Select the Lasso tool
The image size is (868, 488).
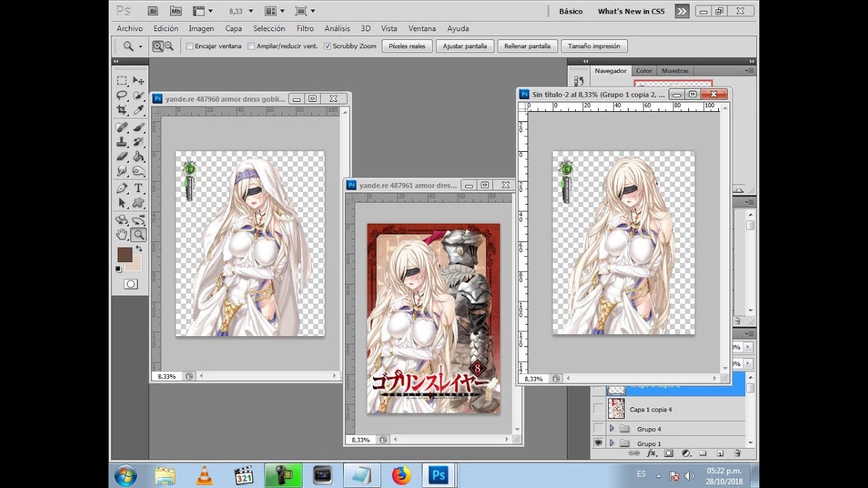coord(122,95)
